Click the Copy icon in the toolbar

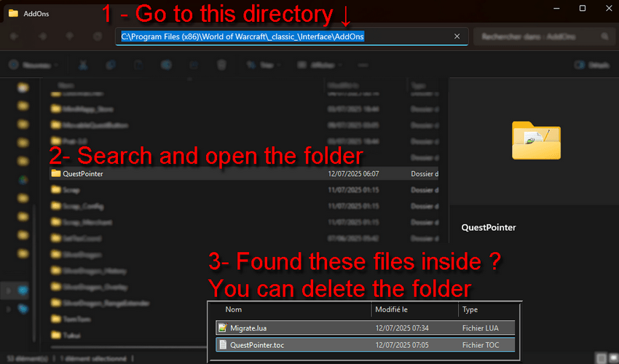[x=111, y=65]
